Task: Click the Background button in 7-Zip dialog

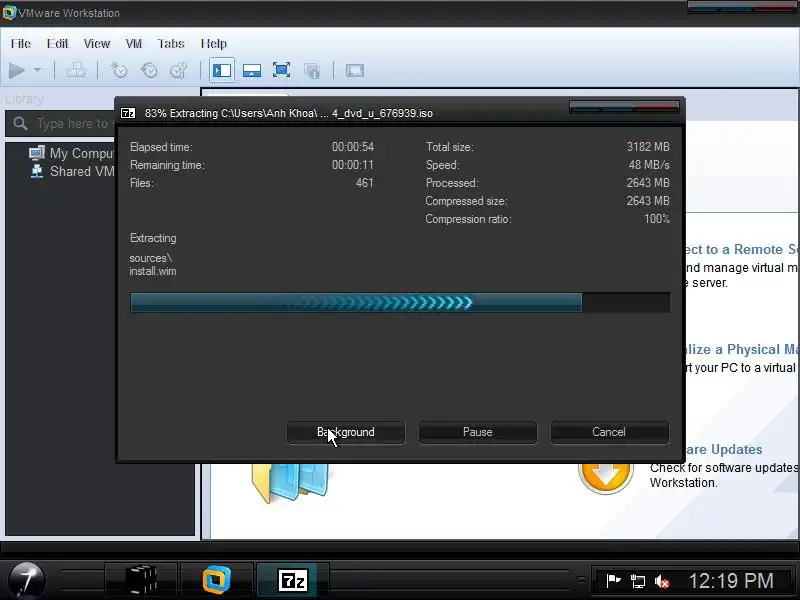Action: tap(346, 432)
